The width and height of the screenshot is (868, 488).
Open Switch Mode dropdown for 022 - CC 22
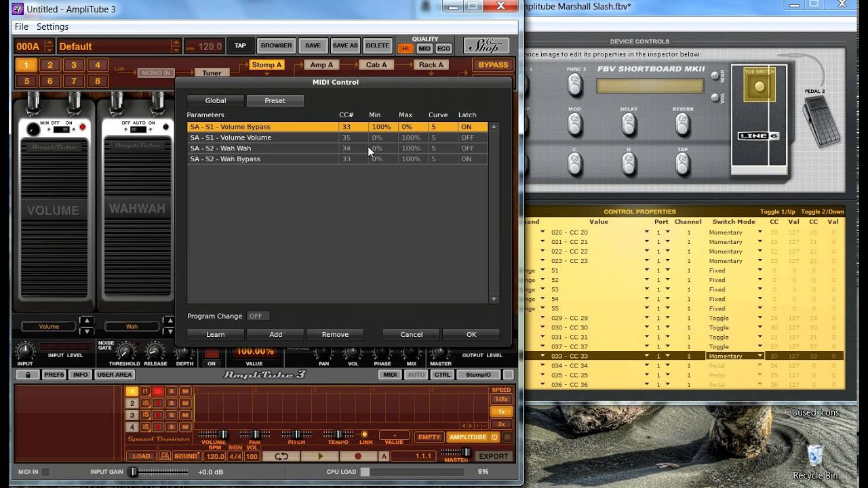point(760,251)
